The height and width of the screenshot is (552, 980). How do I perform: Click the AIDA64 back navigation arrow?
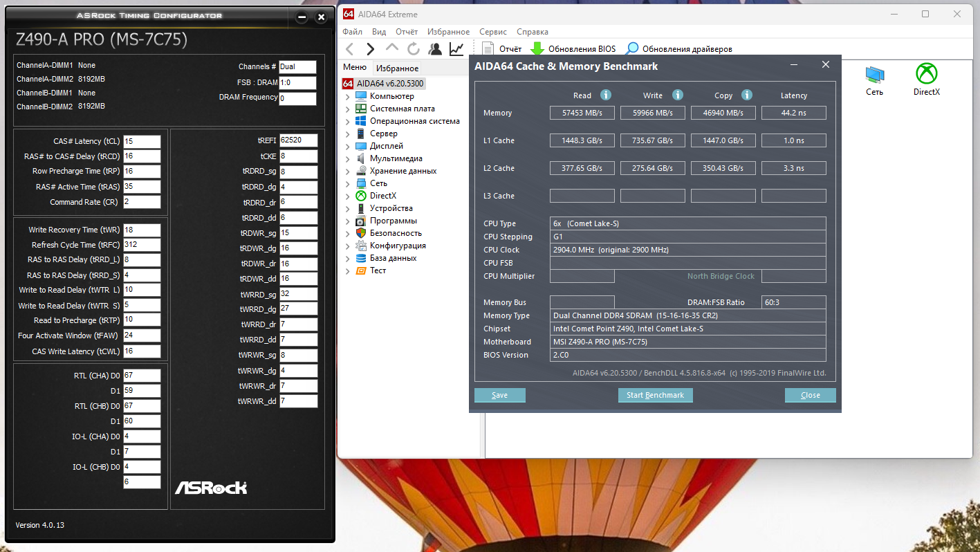[x=349, y=49]
